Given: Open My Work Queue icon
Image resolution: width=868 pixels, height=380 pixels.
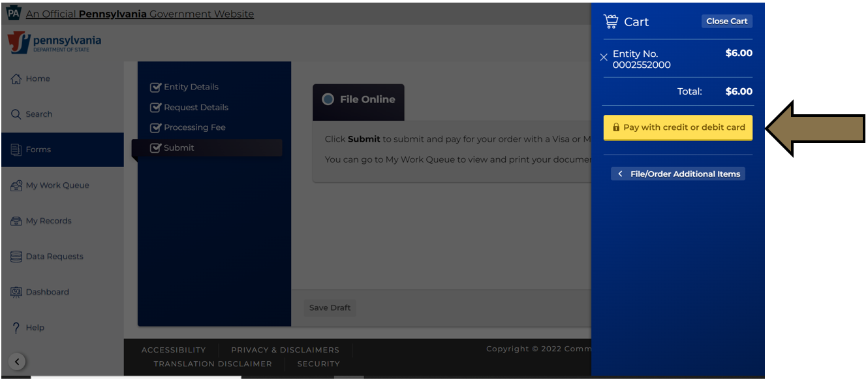Looking at the screenshot, I should coord(16,185).
